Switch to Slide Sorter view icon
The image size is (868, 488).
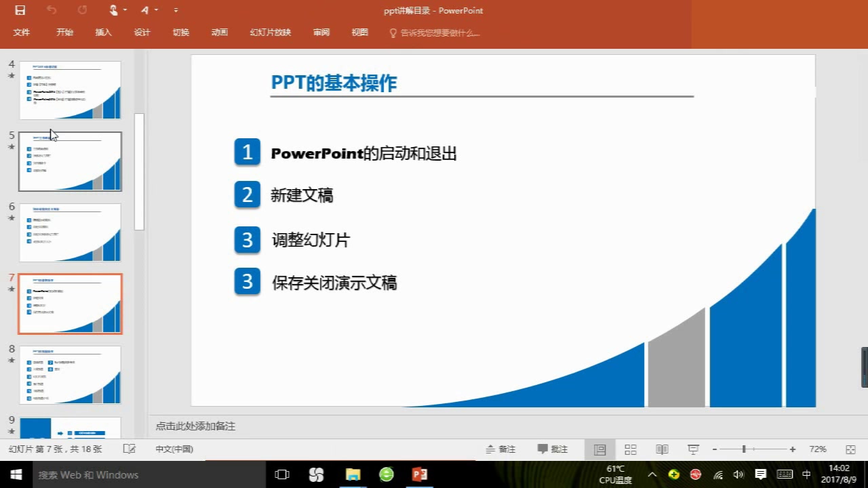pos(631,449)
